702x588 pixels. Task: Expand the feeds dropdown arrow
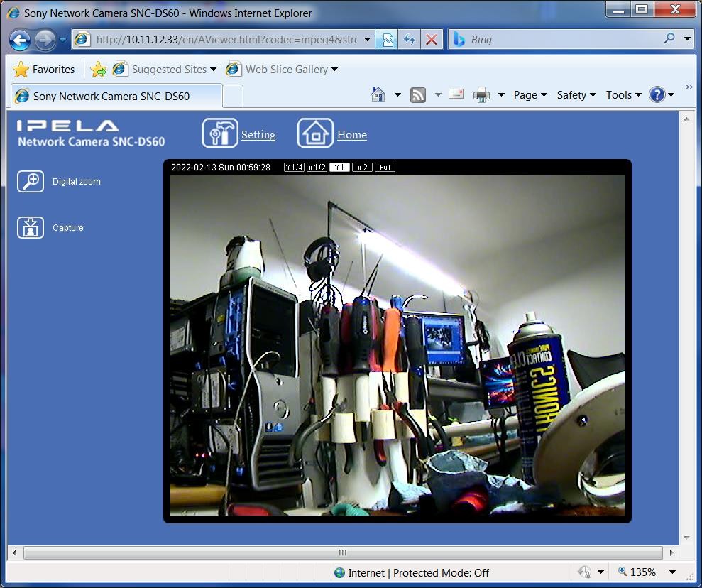click(438, 95)
